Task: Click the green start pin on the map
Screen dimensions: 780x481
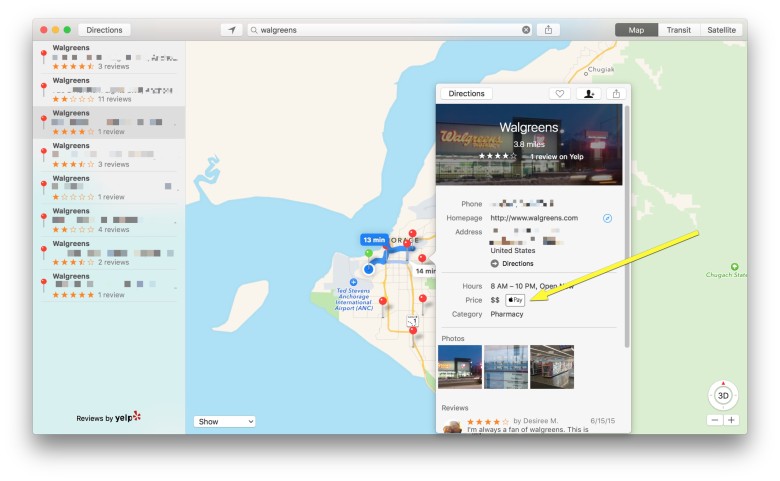Action: point(369,253)
